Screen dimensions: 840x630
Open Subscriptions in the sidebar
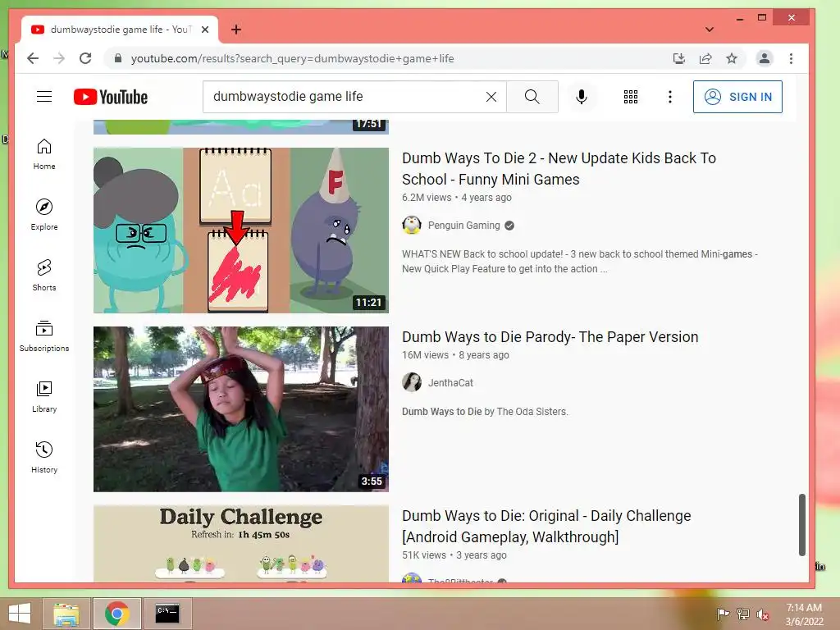pyautogui.click(x=44, y=336)
